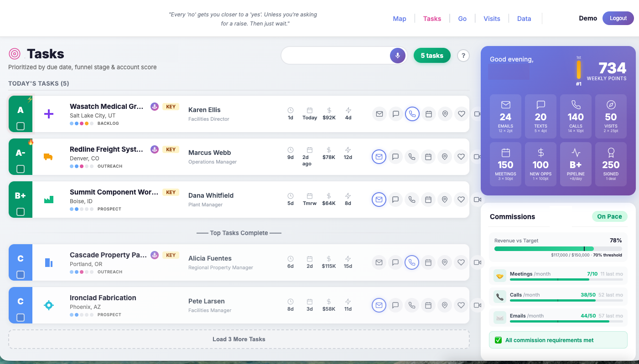Open location pin for Redline Freight
639x364 pixels.
[445, 157]
